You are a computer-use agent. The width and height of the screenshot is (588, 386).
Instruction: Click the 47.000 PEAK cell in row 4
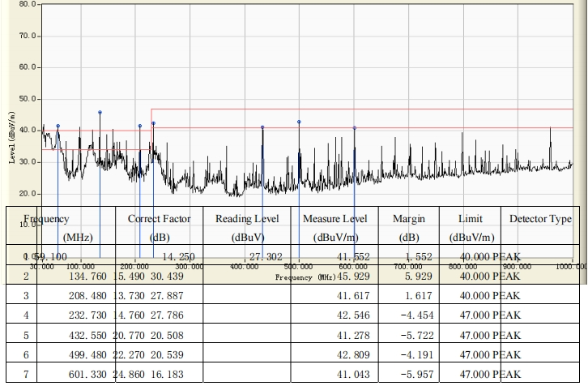491,315
